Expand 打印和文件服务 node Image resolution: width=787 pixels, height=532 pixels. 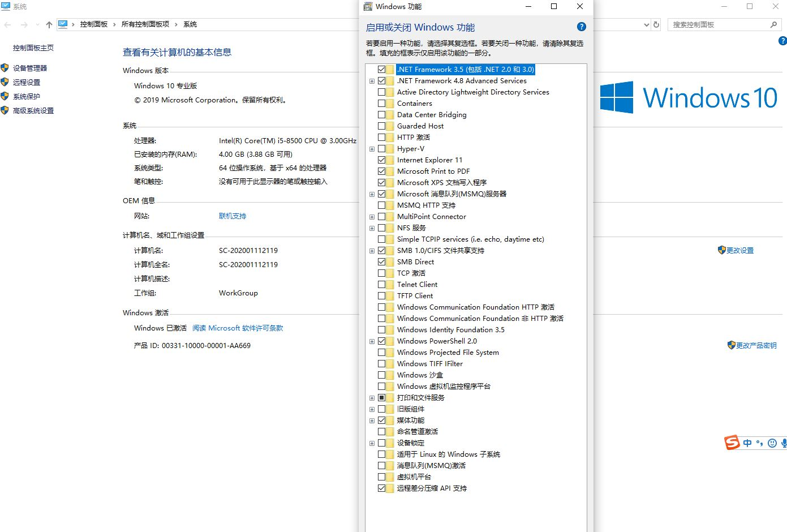coord(372,398)
